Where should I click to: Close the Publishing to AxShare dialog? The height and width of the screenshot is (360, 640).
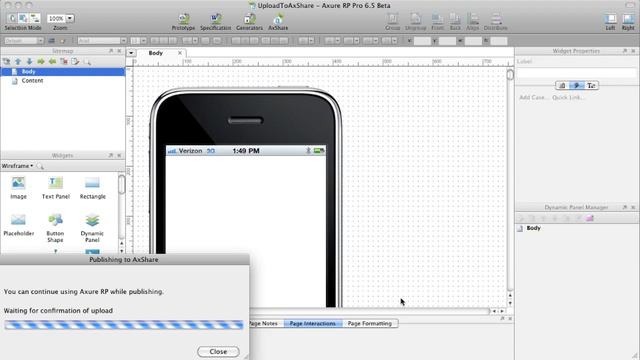pyautogui.click(x=218, y=351)
